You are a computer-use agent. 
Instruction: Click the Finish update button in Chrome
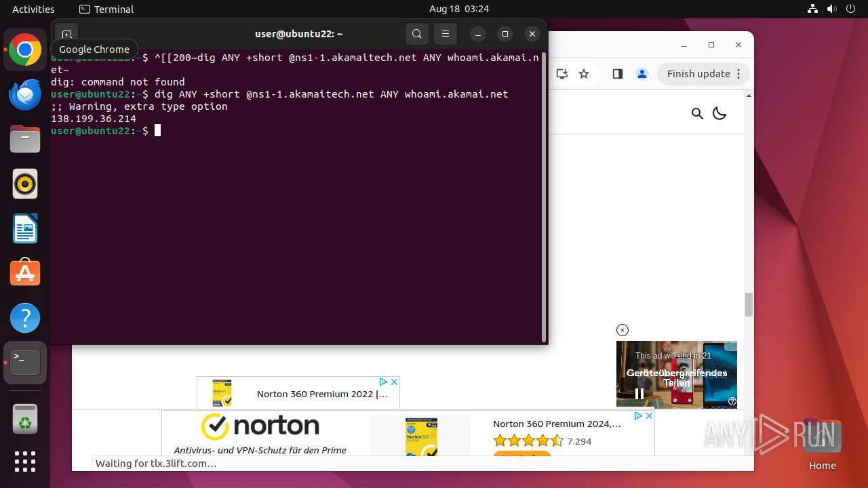704,74
